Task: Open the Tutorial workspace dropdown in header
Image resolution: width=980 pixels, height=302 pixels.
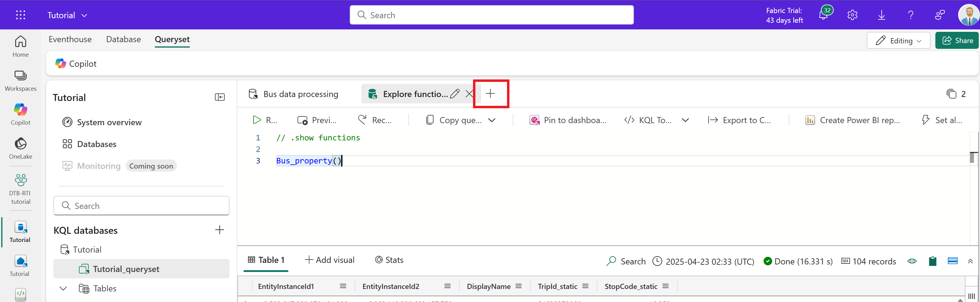Action: pos(67,15)
